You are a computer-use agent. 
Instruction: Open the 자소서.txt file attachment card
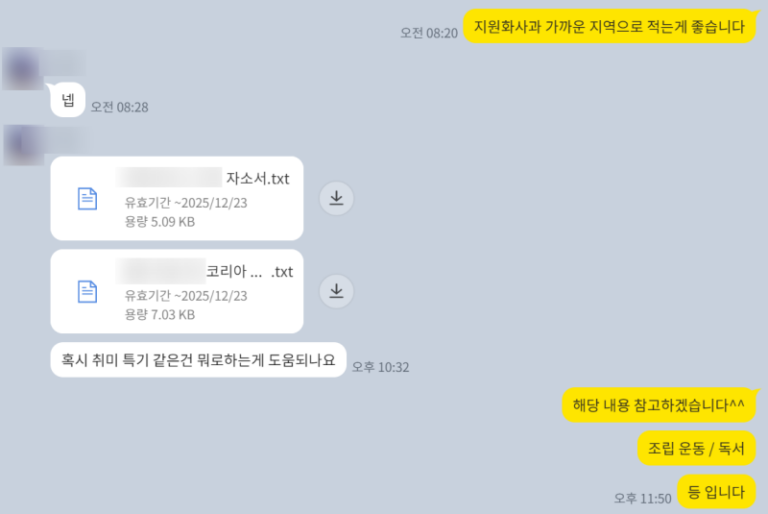click(x=177, y=198)
